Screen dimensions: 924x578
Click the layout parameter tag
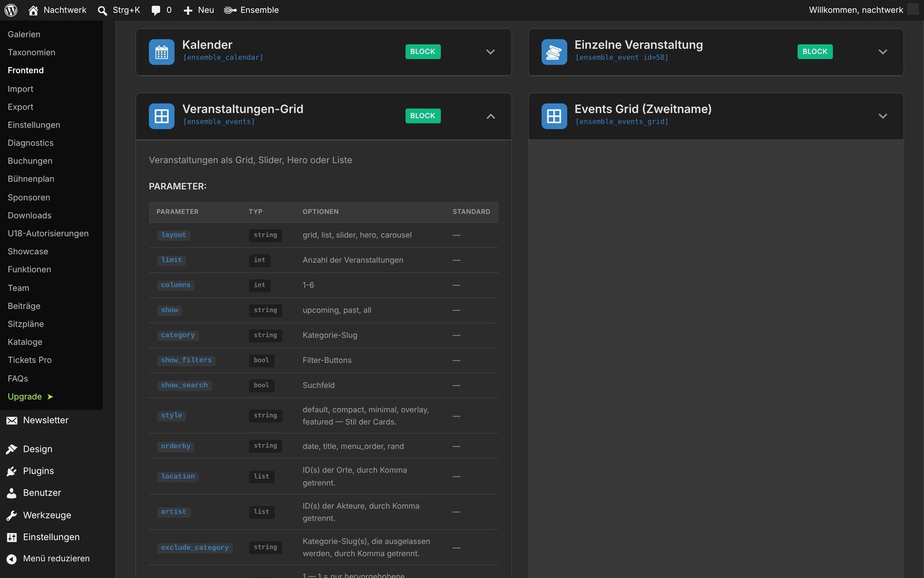click(174, 235)
